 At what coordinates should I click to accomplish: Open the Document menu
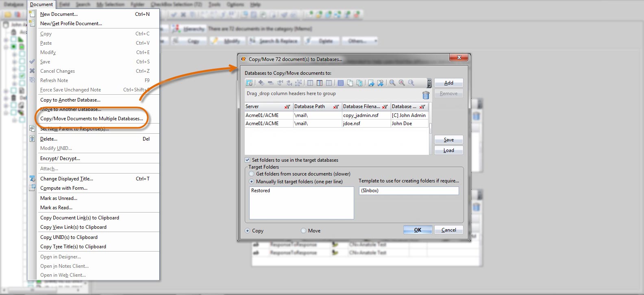click(x=41, y=4)
